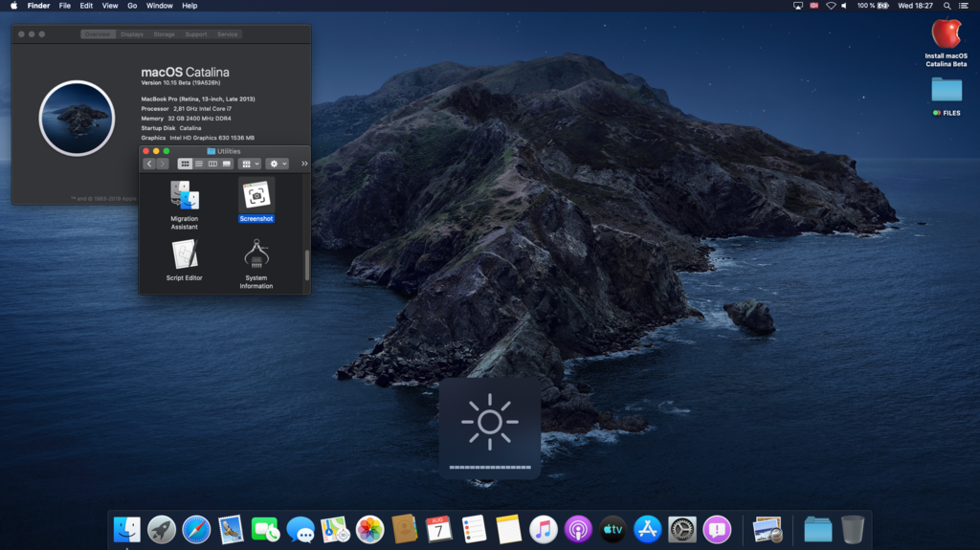Open Notification Center list icon
This screenshot has height=550, width=980.
point(964,6)
